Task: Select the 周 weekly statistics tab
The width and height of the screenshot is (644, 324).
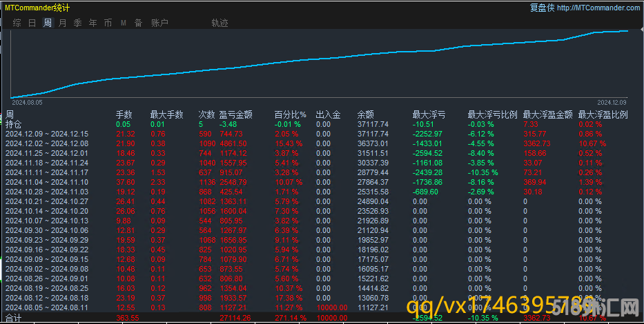Action: [x=48, y=23]
